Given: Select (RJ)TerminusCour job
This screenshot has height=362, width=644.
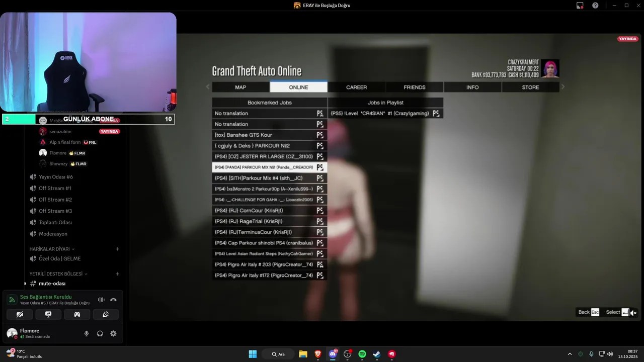Looking at the screenshot, I should tap(270, 232).
